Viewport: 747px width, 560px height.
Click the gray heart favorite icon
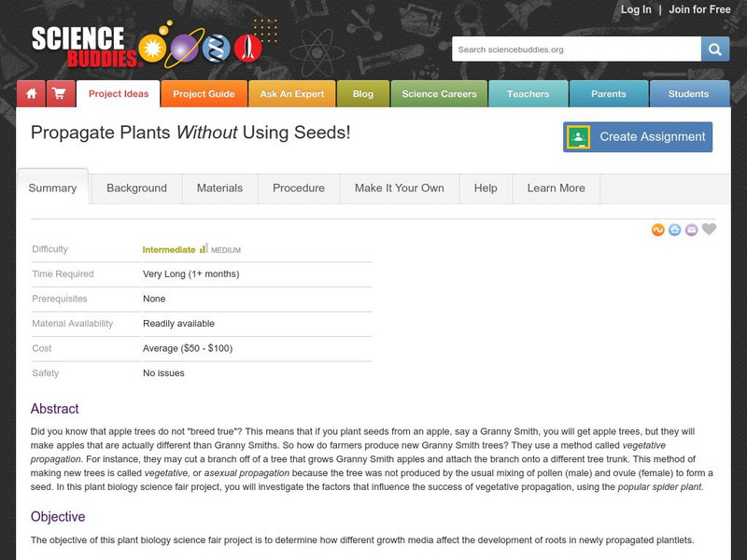[709, 229]
